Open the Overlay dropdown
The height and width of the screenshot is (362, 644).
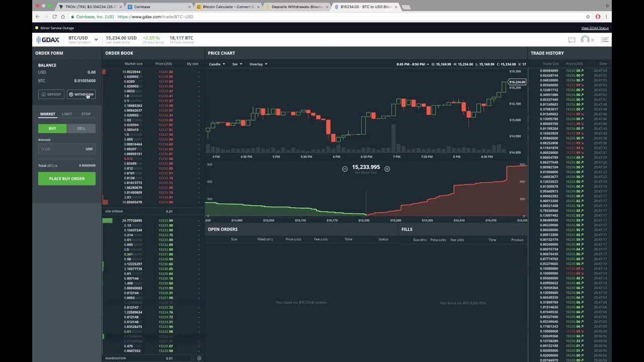click(258, 64)
